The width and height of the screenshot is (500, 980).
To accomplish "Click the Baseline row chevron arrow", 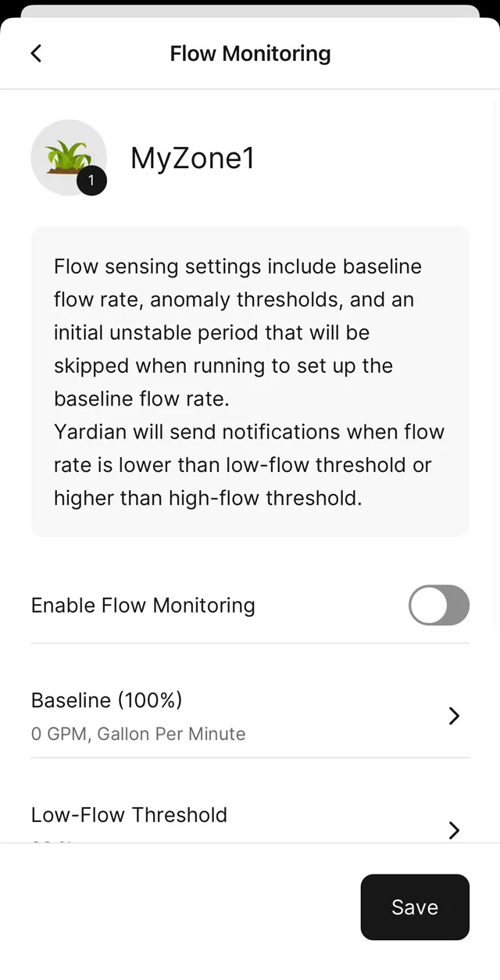I will [x=454, y=716].
